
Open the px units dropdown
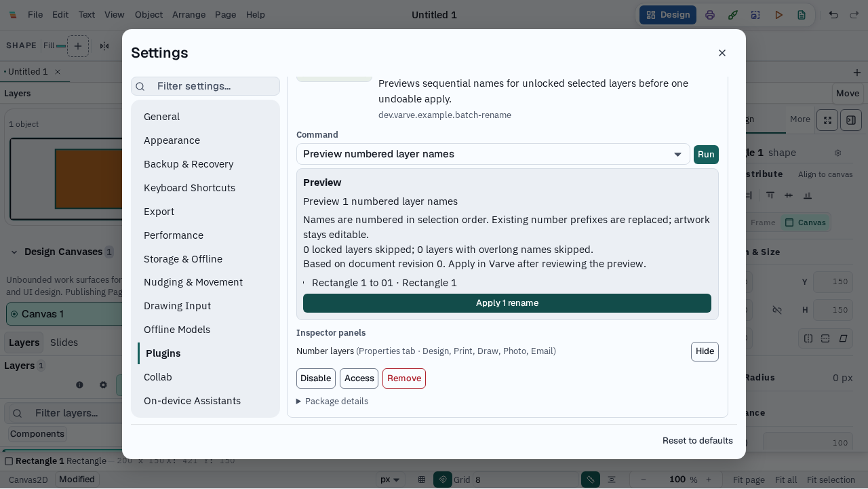[391, 480]
